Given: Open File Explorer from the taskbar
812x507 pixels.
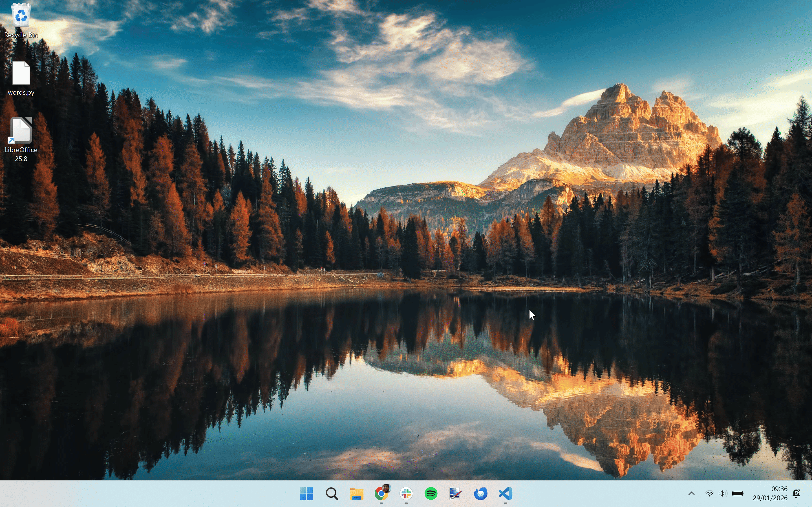Looking at the screenshot, I should (x=356, y=493).
